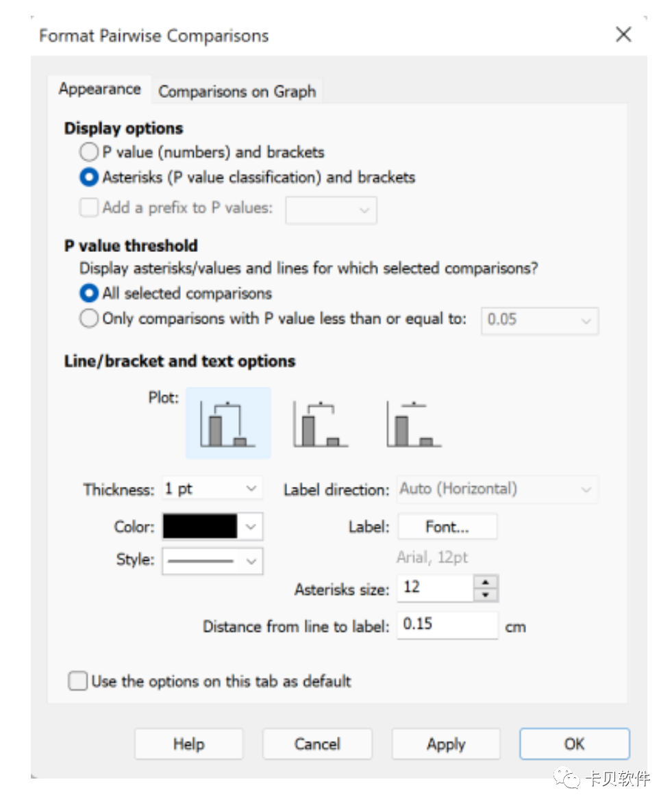
Task: Open the Appearance tab
Action: click(99, 88)
